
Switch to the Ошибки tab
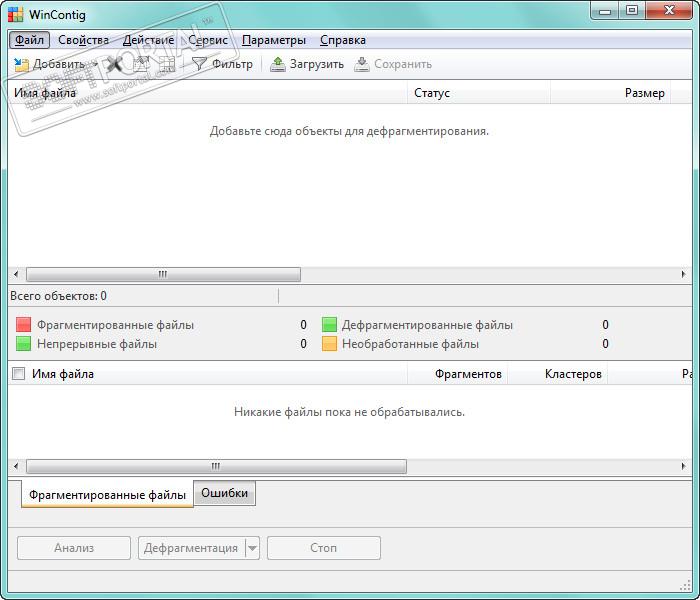tap(225, 493)
